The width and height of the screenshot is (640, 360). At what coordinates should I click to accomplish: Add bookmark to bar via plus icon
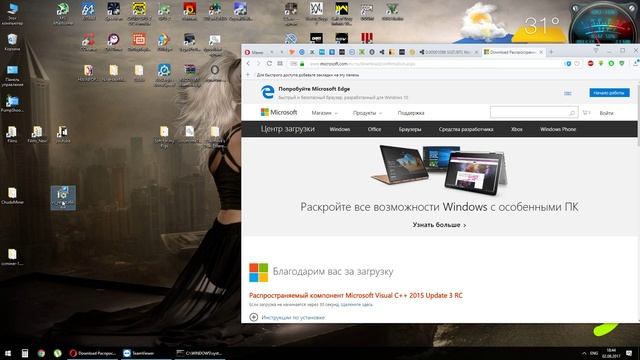point(248,75)
